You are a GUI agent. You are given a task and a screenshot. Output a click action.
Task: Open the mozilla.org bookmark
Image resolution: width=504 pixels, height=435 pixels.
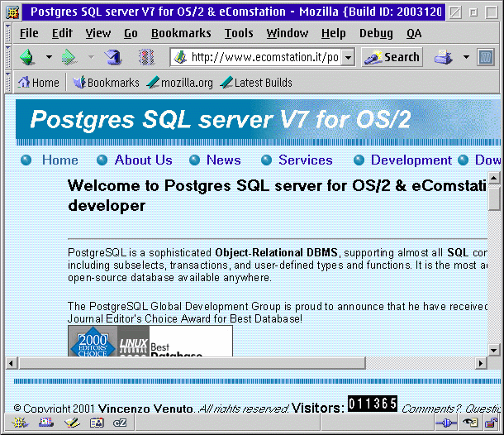click(x=180, y=83)
